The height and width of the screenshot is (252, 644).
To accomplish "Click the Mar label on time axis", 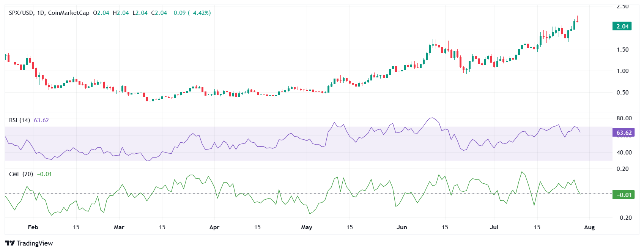I will pos(119,227).
